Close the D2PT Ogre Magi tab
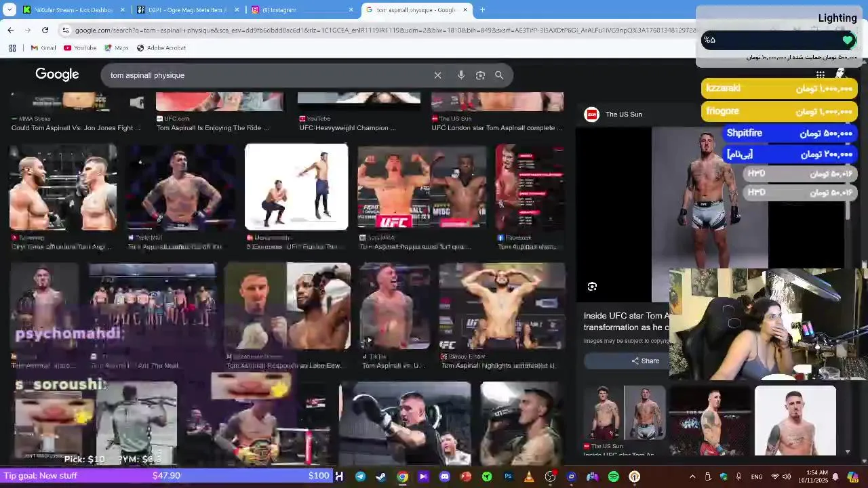 237,9
